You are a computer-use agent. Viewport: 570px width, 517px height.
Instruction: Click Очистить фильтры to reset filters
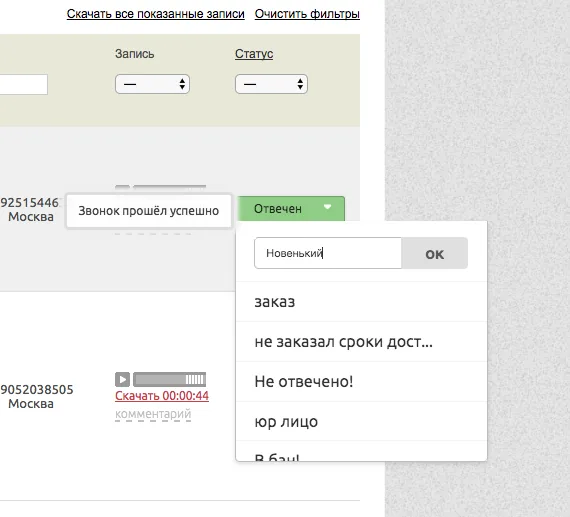click(x=307, y=14)
